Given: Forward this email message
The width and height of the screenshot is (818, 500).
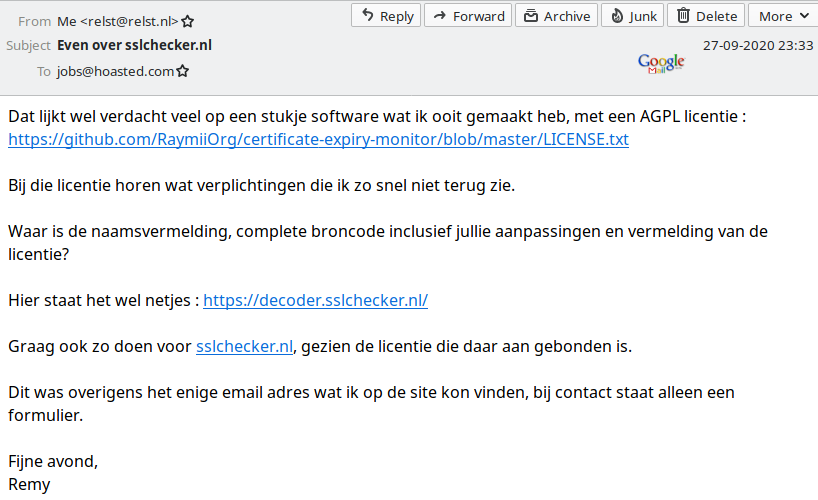Looking at the screenshot, I should pyautogui.click(x=467, y=16).
